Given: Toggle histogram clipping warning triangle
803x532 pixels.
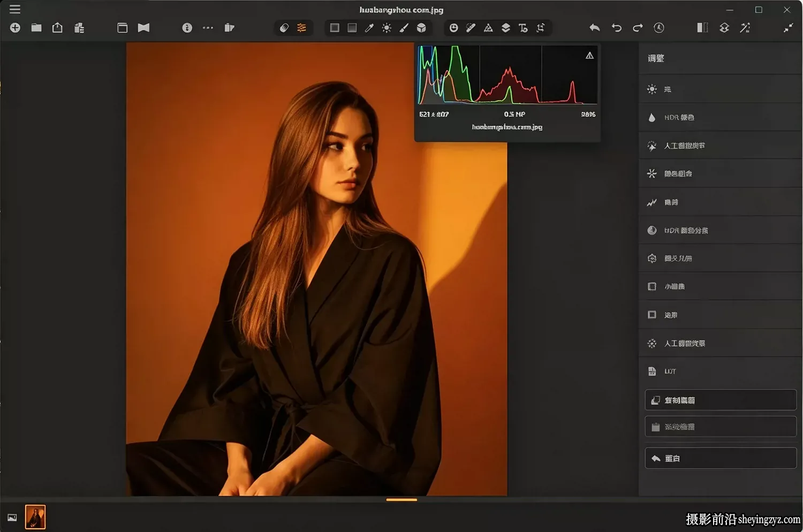Looking at the screenshot, I should 589,55.
